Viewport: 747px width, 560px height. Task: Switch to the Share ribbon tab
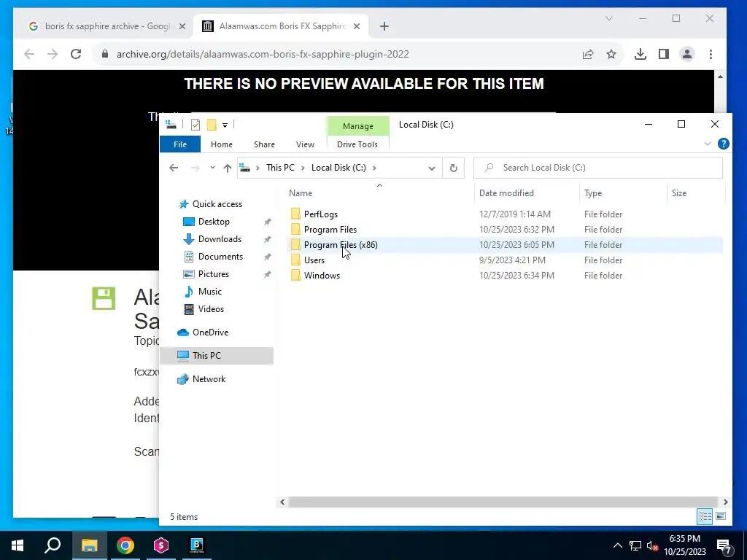(x=264, y=144)
